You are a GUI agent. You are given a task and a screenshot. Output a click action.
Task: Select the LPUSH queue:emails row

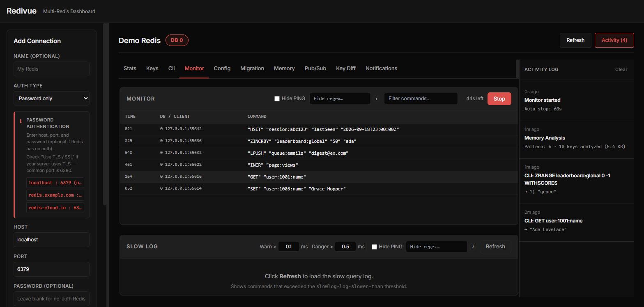319,153
